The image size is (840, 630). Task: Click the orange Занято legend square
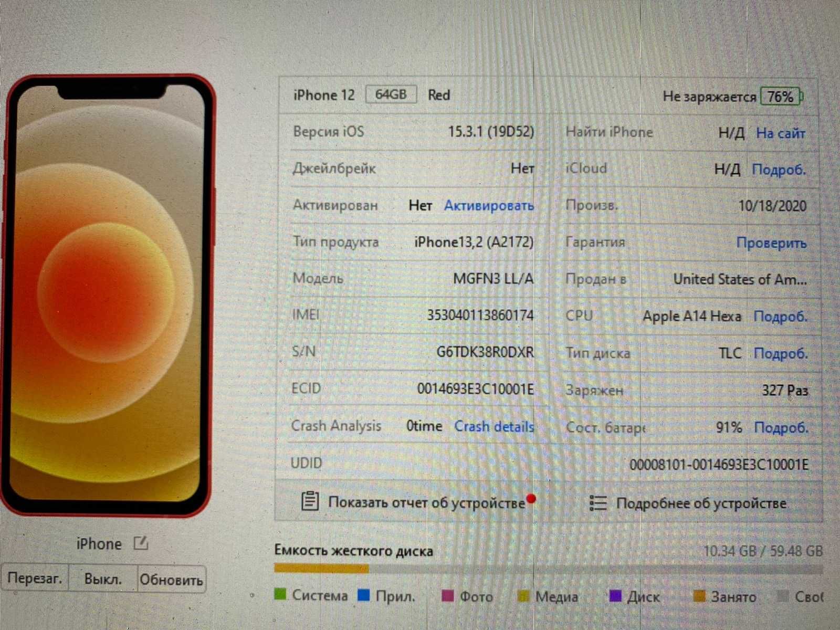coord(699,596)
